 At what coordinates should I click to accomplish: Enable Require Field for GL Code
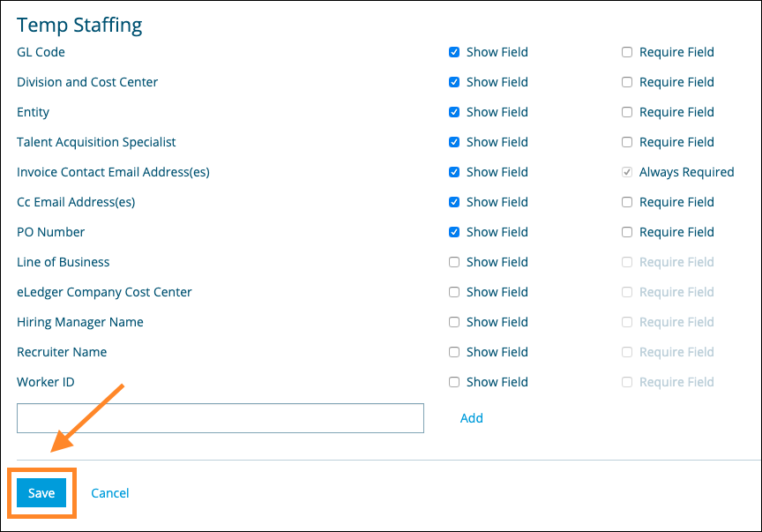[627, 52]
